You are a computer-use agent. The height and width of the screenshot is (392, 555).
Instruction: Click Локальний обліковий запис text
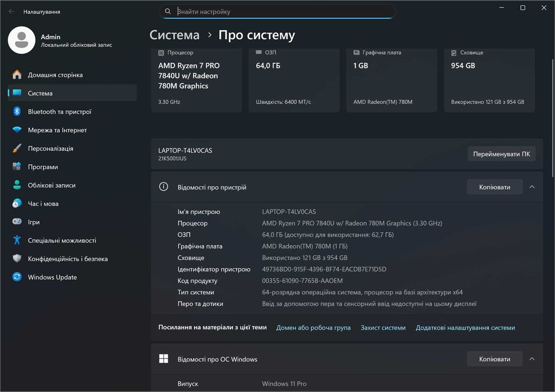point(76,45)
